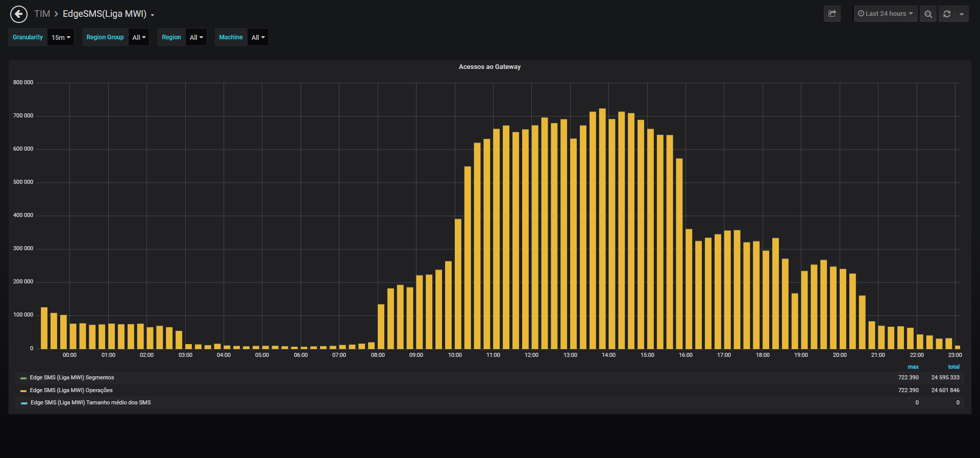
Task: Open the Machine All dropdown
Action: [x=258, y=37]
